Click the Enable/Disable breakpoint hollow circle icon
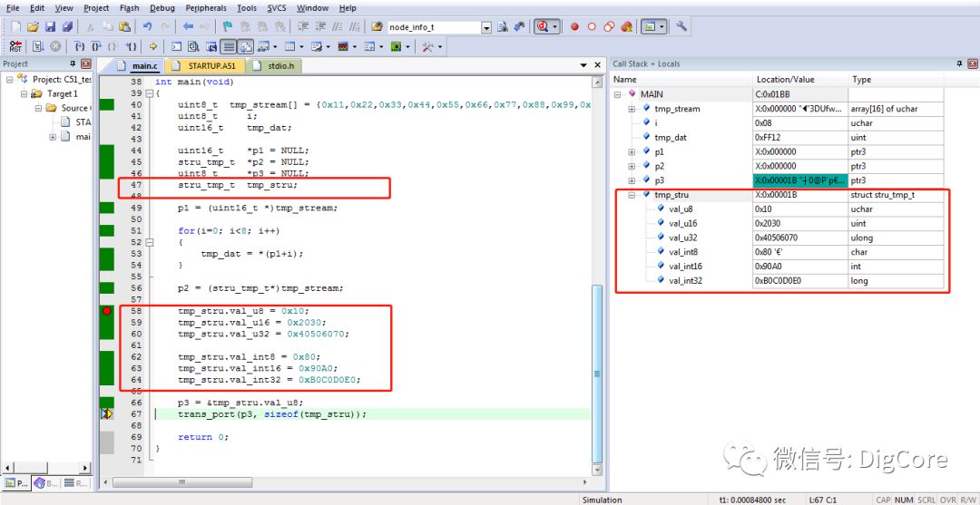 click(x=592, y=27)
